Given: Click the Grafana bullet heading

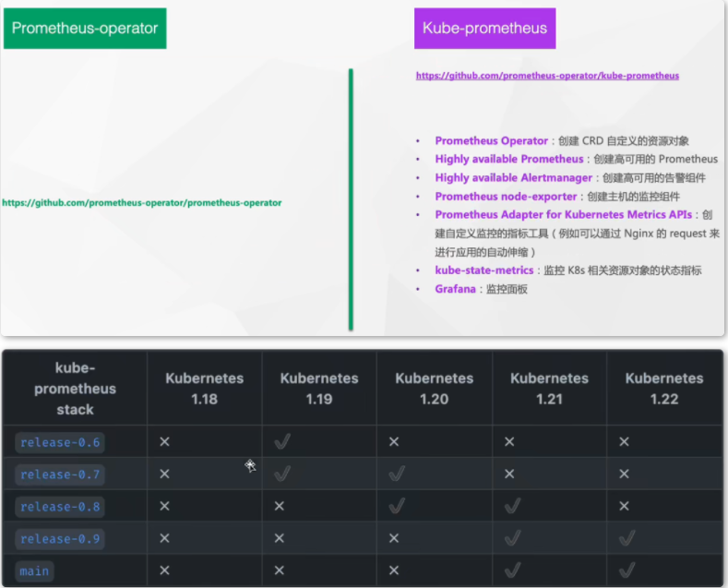Looking at the screenshot, I should click(456, 289).
